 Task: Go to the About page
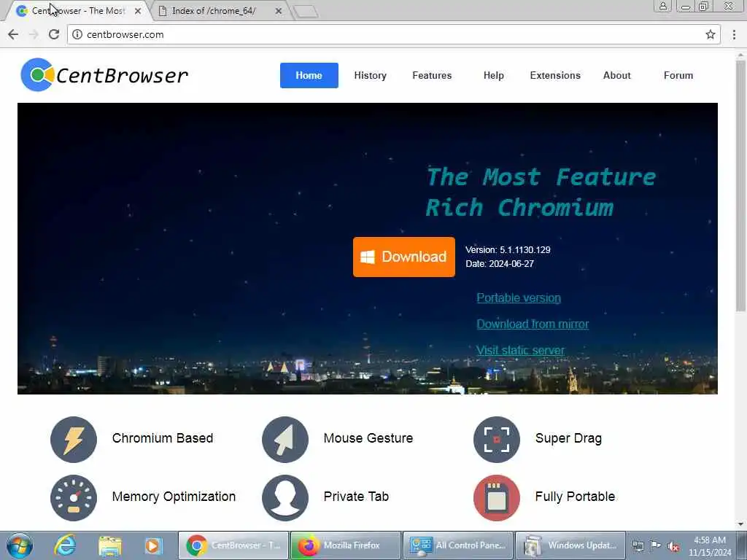click(x=617, y=75)
